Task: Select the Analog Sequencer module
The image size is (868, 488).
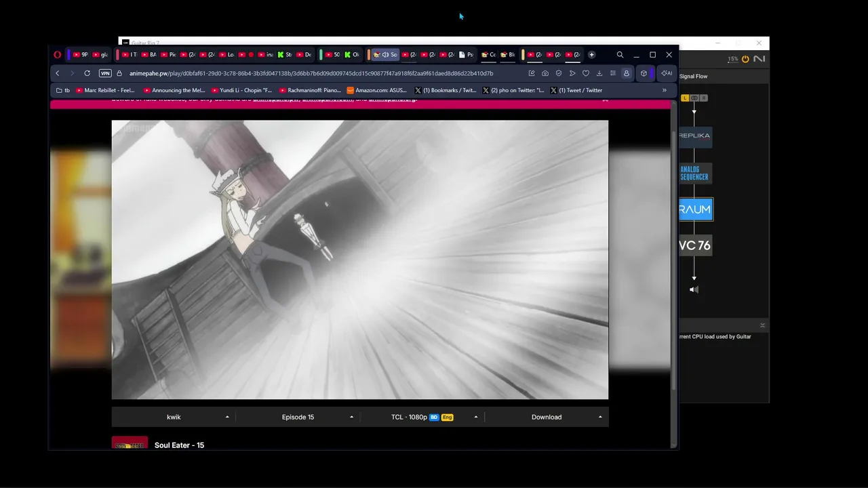Action: [x=695, y=174]
